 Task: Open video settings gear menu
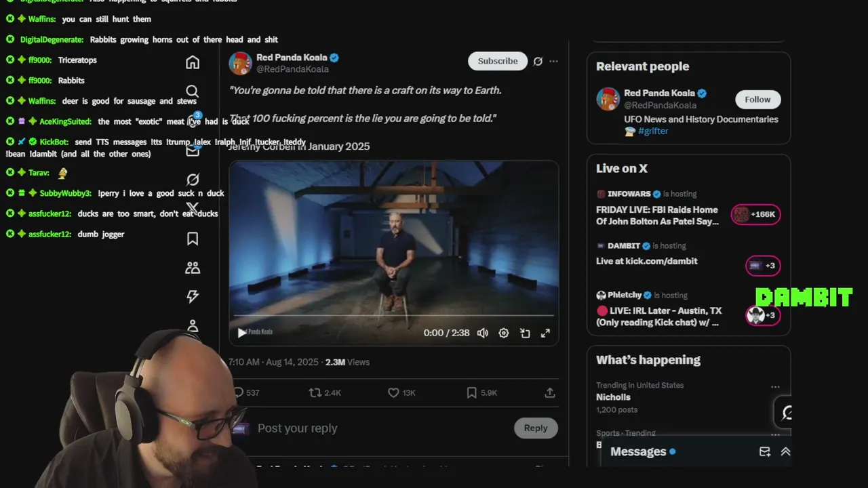504,333
